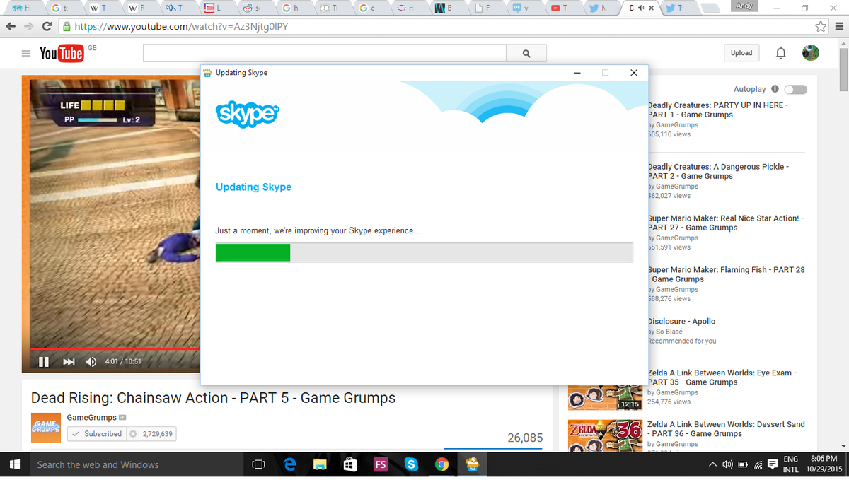Click the Upload button

(741, 53)
